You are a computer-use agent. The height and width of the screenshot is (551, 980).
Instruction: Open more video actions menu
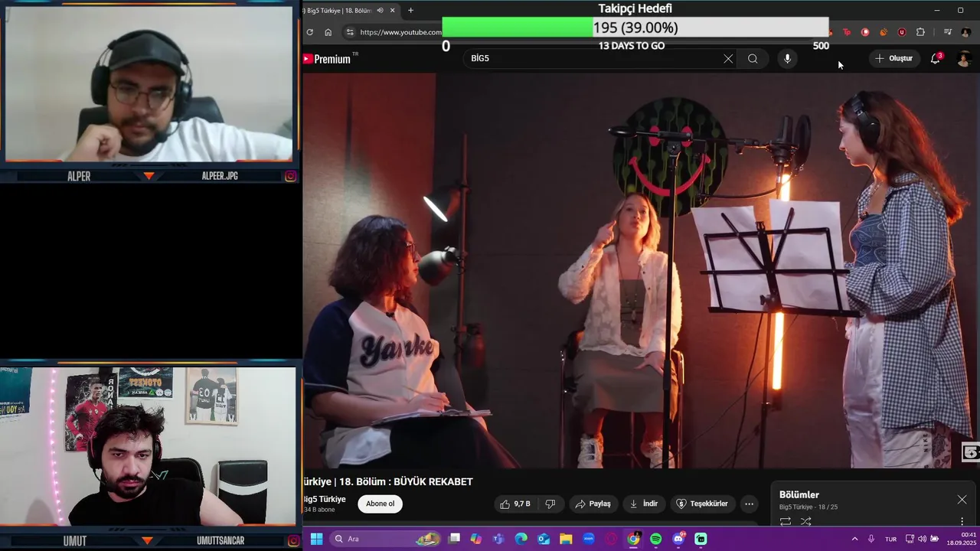tap(749, 504)
